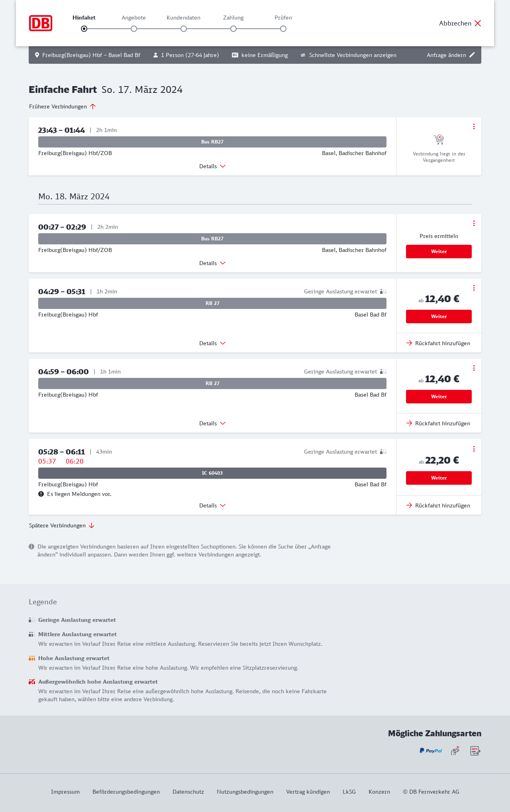Click the DB logo

(x=41, y=23)
